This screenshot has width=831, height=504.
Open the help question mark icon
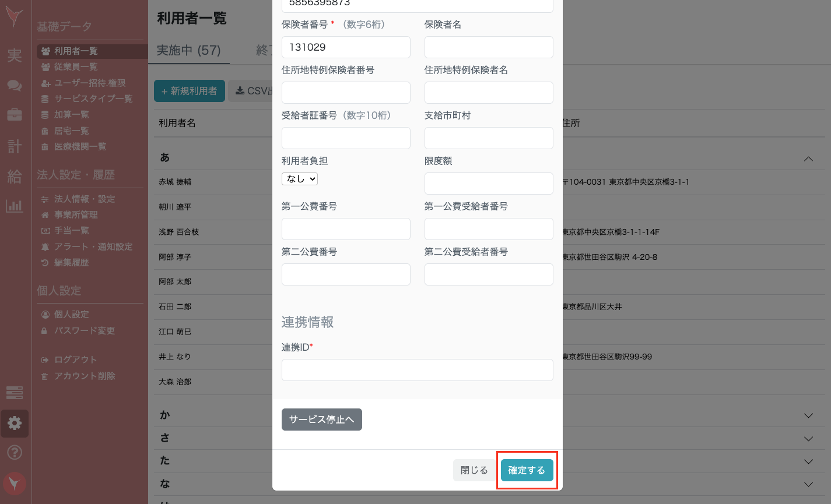pos(15,452)
